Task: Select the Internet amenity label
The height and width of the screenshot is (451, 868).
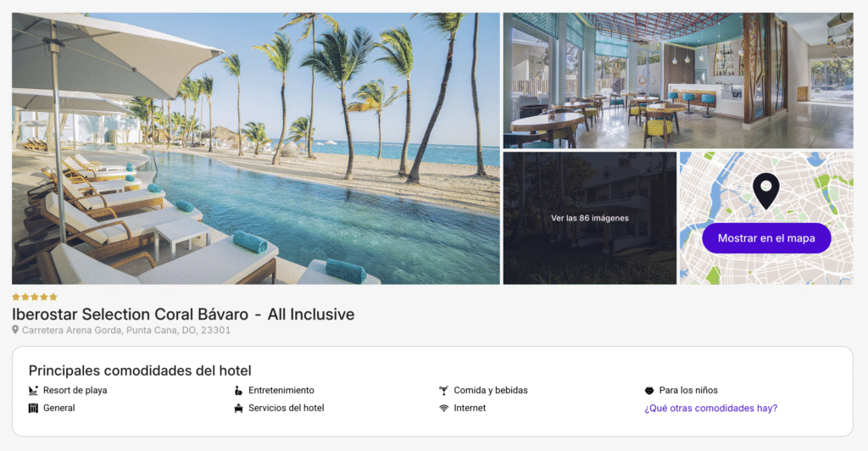Action: click(470, 409)
